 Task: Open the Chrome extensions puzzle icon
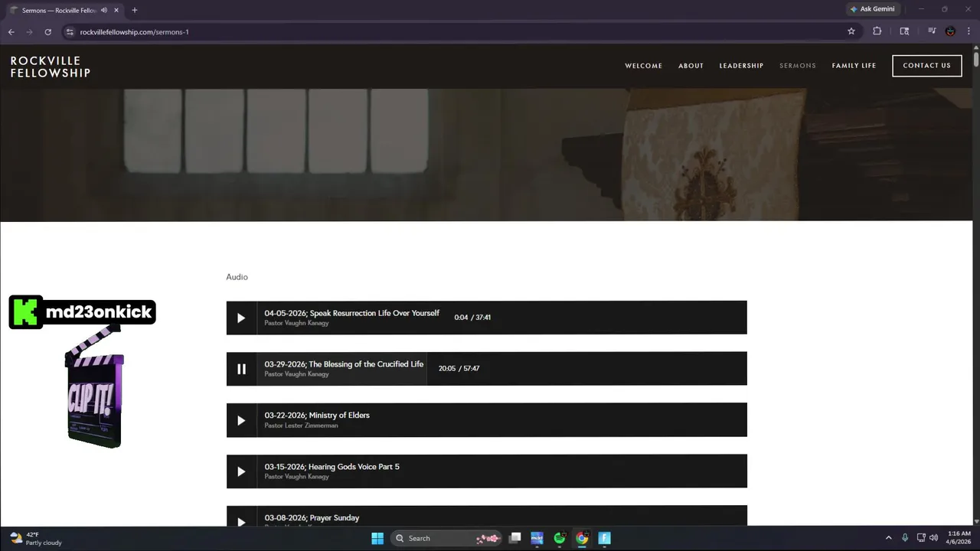click(x=877, y=31)
